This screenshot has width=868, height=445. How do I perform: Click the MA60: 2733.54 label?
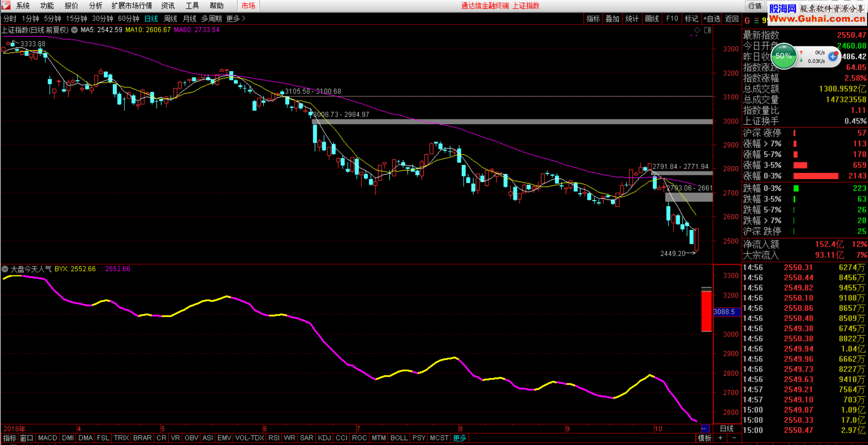(197, 30)
